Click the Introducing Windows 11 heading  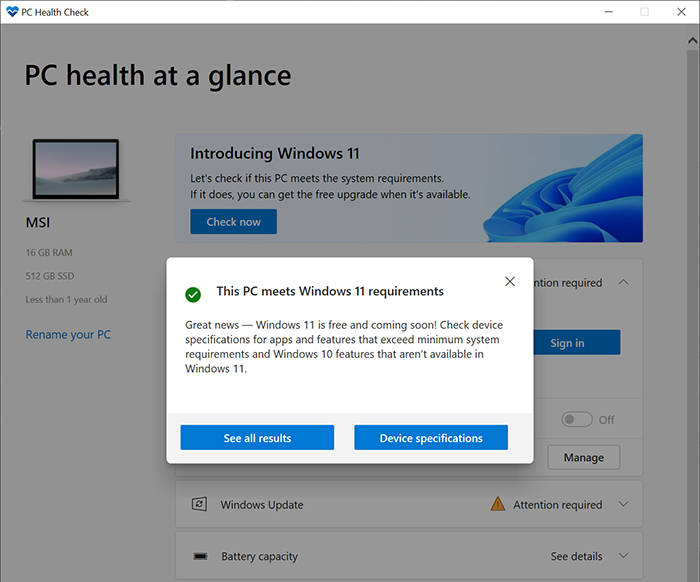click(x=275, y=154)
